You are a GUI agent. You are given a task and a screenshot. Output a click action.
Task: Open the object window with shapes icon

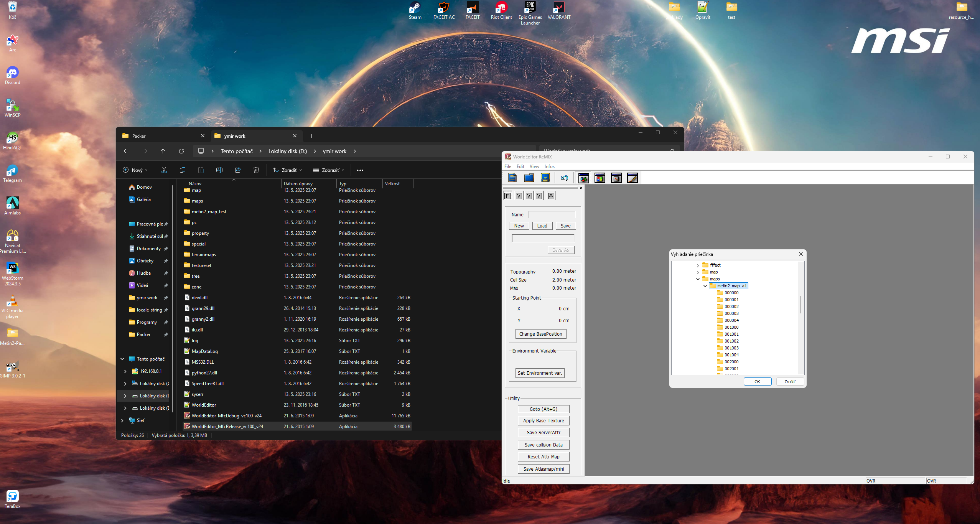pyautogui.click(x=583, y=178)
